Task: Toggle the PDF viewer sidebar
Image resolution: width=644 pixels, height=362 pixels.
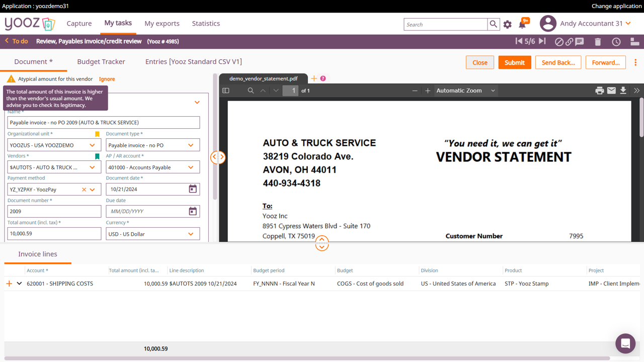Action: pos(226,90)
